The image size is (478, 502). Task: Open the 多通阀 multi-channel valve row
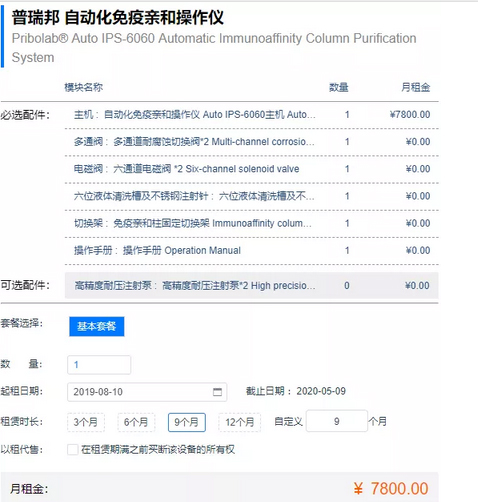click(252, 142)
